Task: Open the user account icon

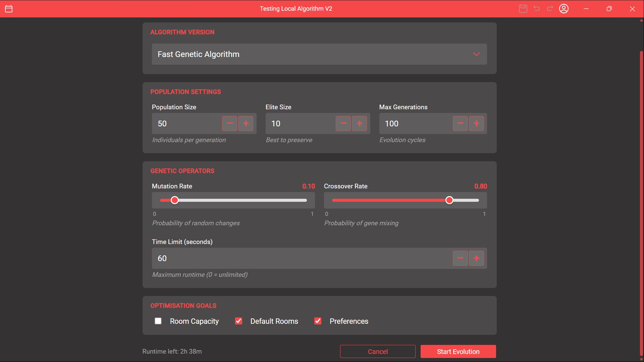Action: tap(564, 9)
